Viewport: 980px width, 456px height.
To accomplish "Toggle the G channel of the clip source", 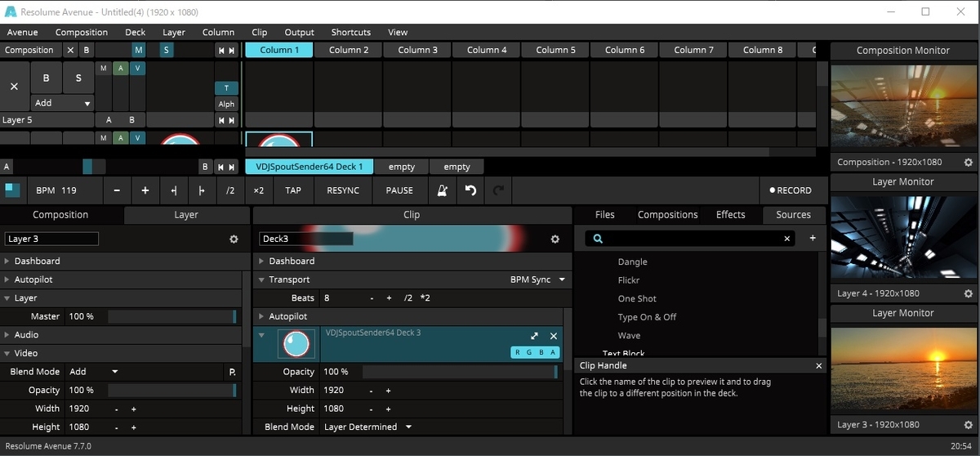I will point(529,353).
